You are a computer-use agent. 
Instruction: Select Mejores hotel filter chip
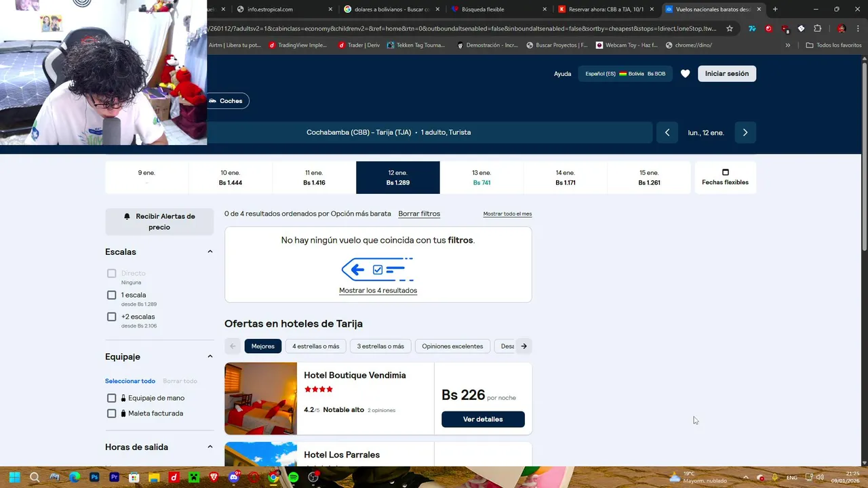click(262, 346)
